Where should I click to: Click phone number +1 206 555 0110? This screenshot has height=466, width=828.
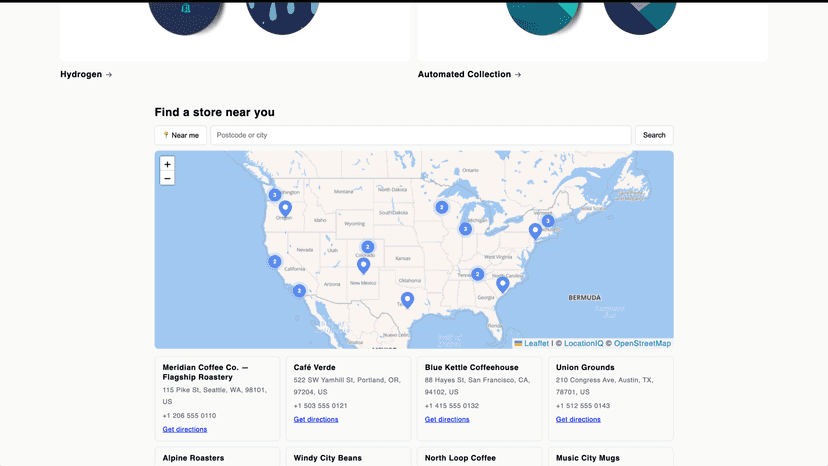190,416
